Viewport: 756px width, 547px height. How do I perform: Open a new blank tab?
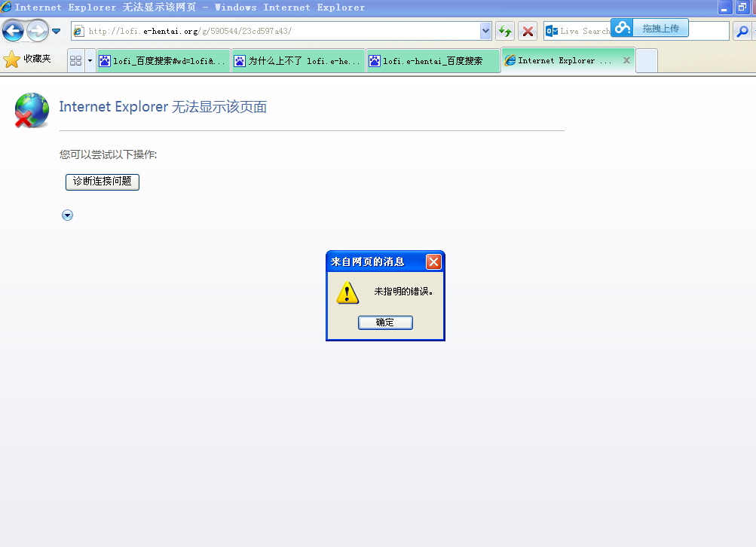[x=647, y=61]
